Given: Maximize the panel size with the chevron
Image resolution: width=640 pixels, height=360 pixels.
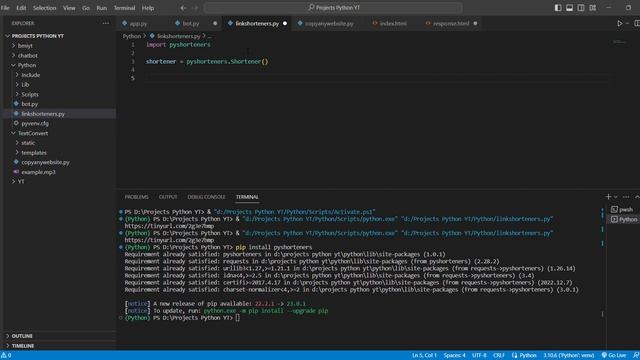Looking at the screenshot, I should [x=637, y=197].
